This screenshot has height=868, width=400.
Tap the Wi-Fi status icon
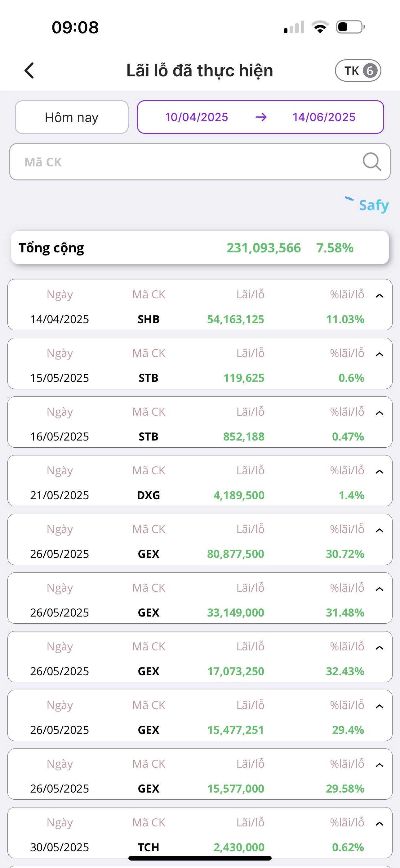pyautogui.click(x=320, y=27)
